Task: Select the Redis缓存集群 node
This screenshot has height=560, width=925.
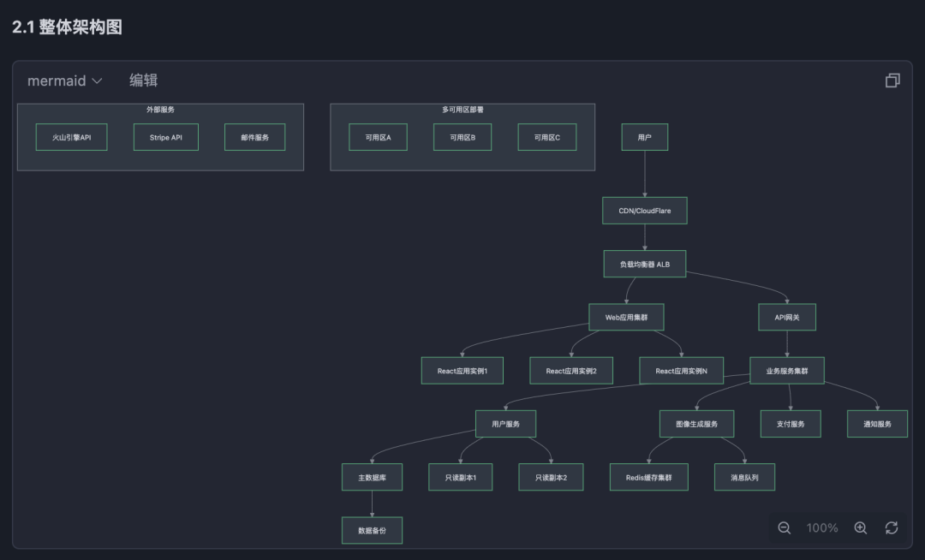Action: (649, 477)
